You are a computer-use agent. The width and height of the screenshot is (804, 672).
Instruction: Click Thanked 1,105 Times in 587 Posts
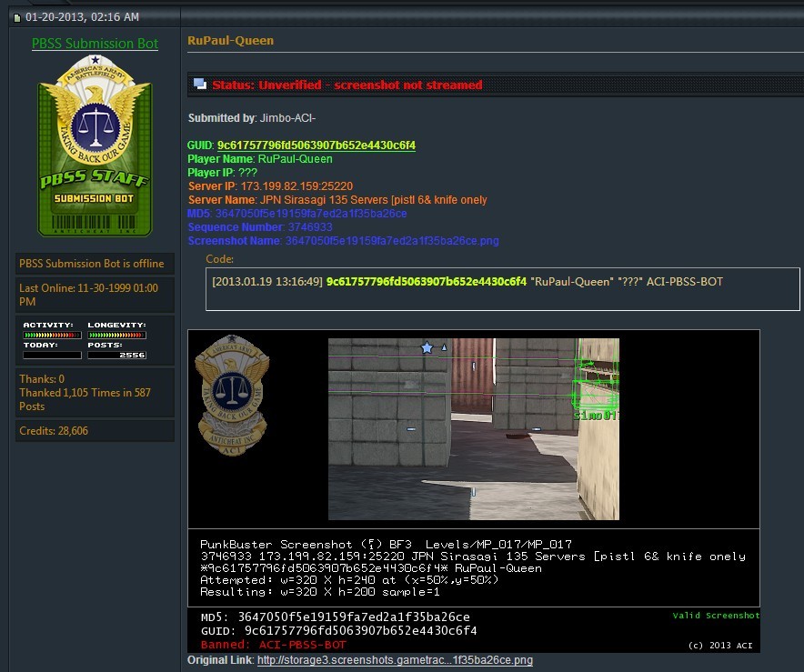coord(85,399)
